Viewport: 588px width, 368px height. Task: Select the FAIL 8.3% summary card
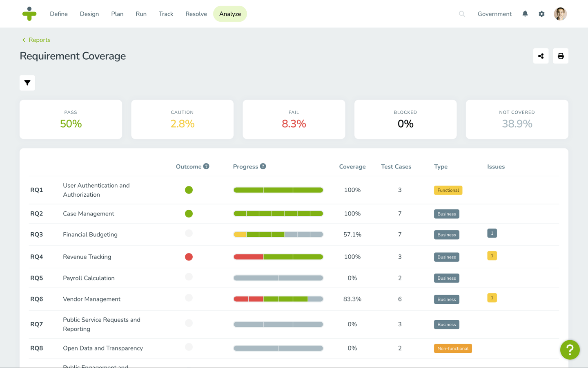(294, 119)
